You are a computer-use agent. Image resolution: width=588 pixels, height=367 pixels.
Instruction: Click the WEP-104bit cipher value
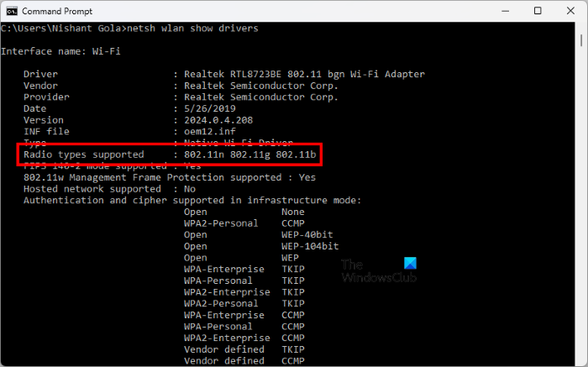(310, 246)
